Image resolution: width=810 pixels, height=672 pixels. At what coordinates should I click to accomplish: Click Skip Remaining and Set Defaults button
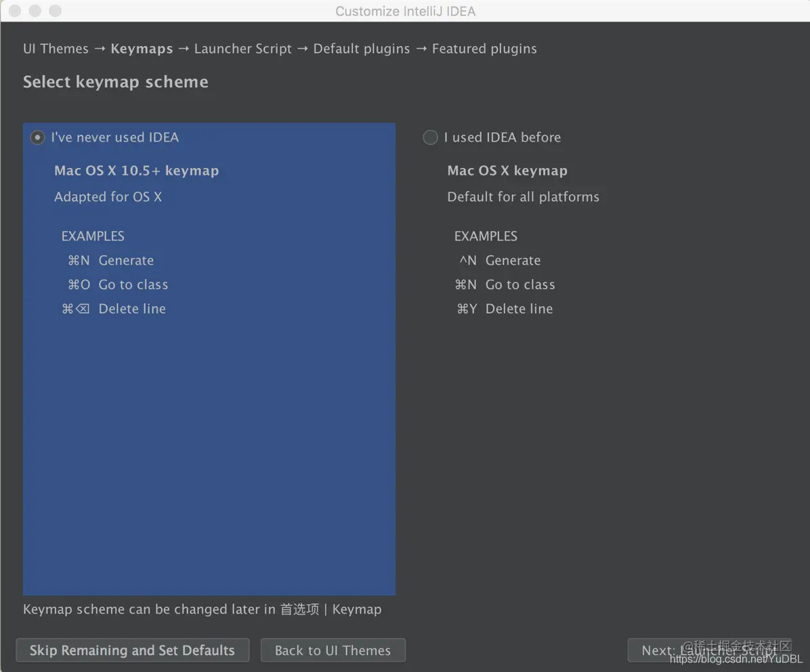[132, 650]
